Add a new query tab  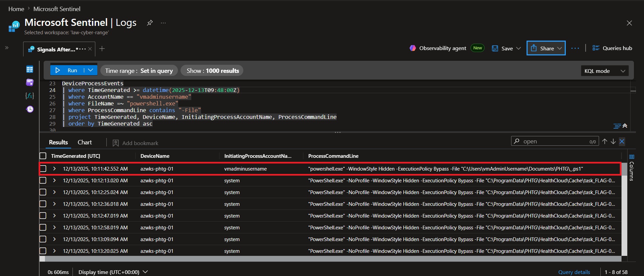click(x=102, y=49)
